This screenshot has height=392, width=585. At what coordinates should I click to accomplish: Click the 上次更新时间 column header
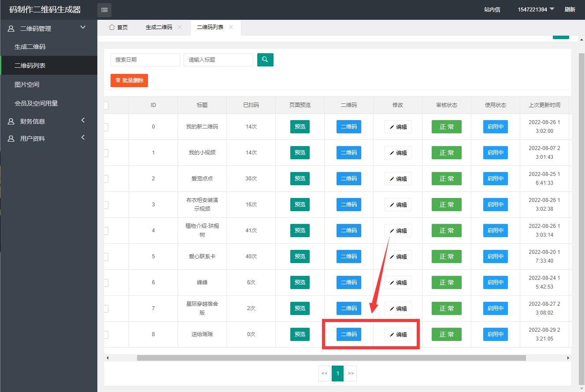(x=544, y=105)
